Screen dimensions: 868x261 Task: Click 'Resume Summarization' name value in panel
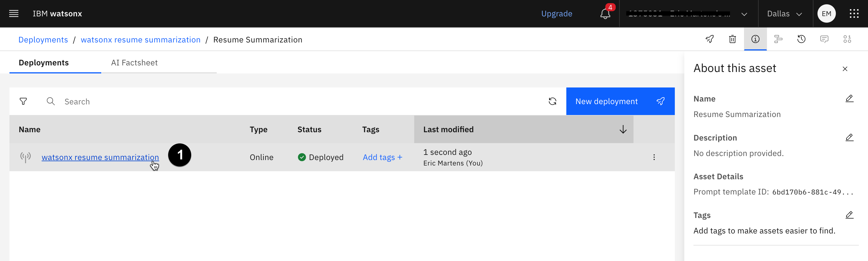tap(737, 114)
